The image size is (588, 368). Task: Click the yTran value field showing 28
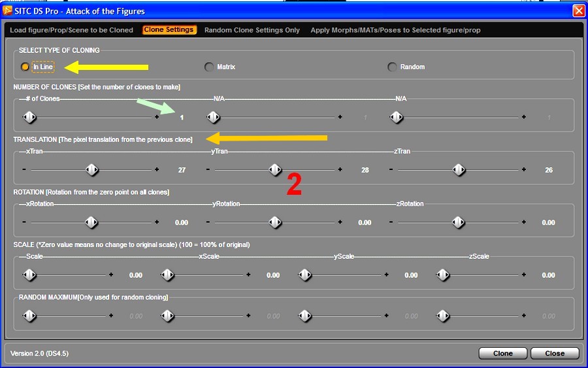pyautogui.click(x=365, y=171)
